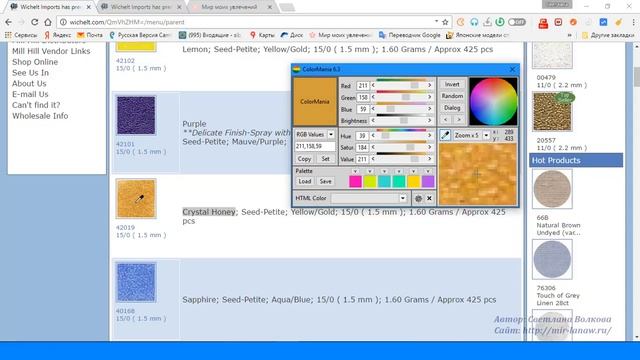This screenshot has width=640, height=360.
Task: Open dropdown above the pink palette swatch
Action: (x=355, y=171)
